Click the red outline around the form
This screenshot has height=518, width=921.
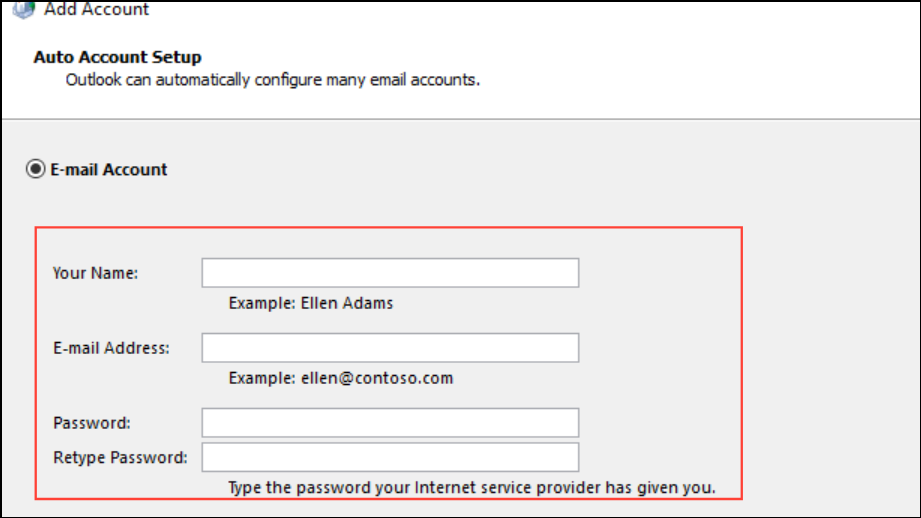741,360
